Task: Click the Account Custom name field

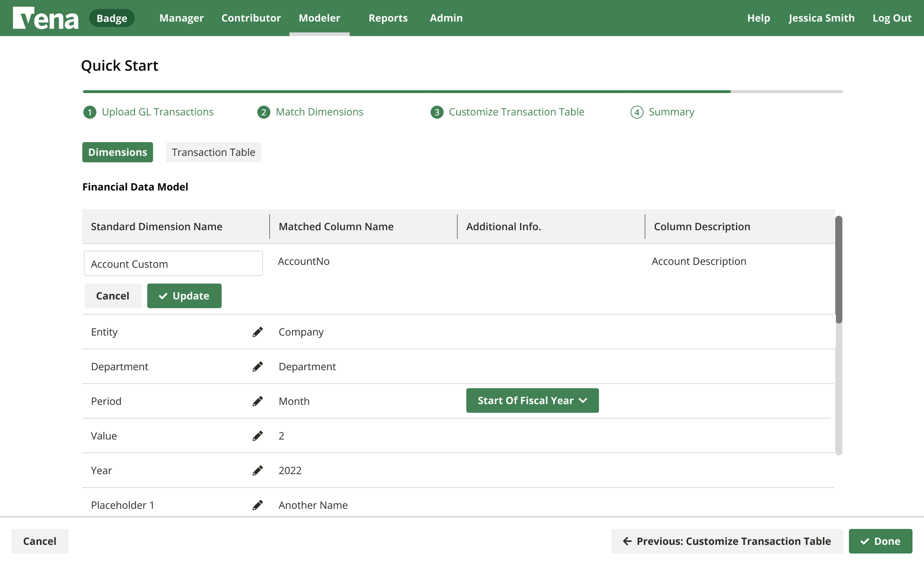Action: (173, 263)
